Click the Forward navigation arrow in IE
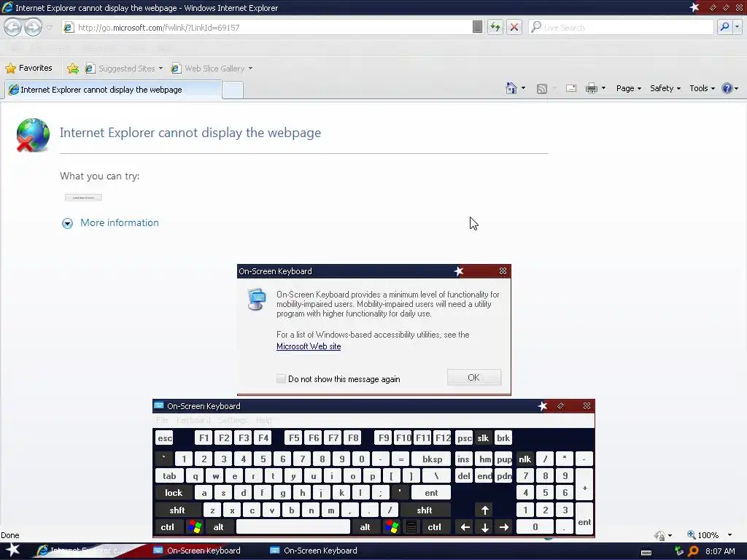Image resolution: width=747 pixels, height=560 pixels. pos(33,27)
